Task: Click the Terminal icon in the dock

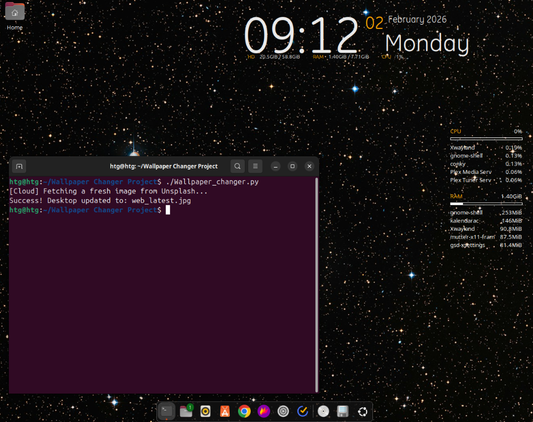Action: pos(167,411)
